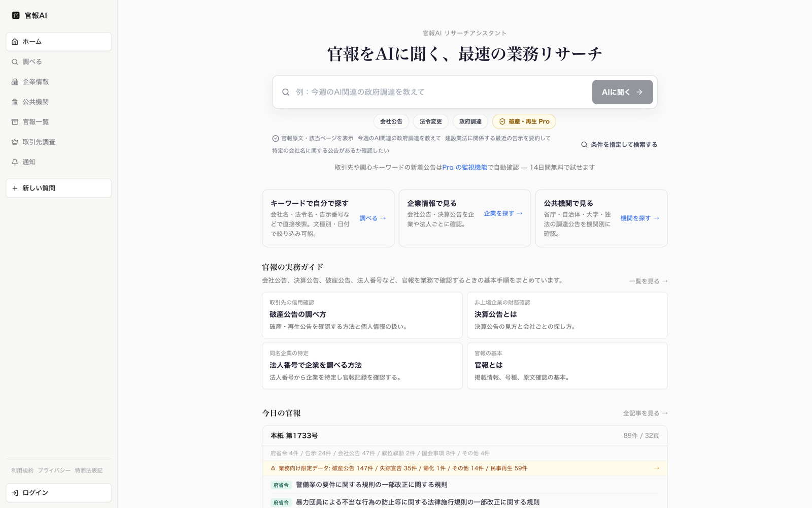Click the plus icon in 新しい質問
The image size is (812, 508).
pos(15,188)
